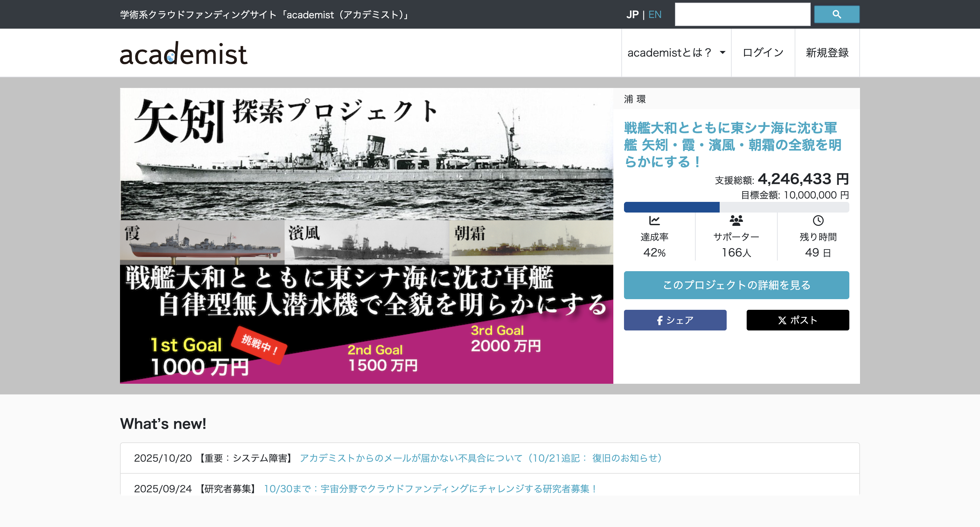Viewport: 980px width, 527px height.
Task: Click the clock icon above 残り時間
Action: tap(818, 220)
